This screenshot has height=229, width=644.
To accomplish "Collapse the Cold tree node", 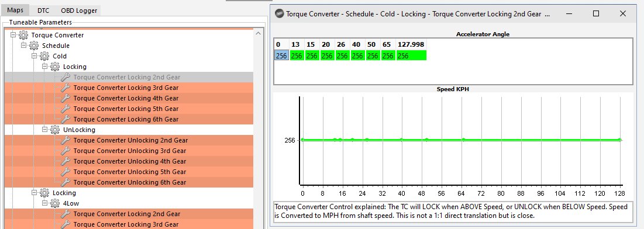I will pos(34,56).
